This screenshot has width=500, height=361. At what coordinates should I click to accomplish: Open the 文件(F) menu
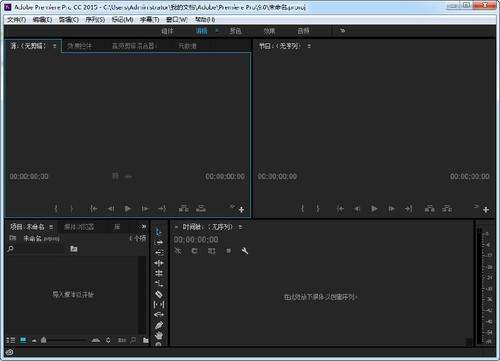click(17, 20)
